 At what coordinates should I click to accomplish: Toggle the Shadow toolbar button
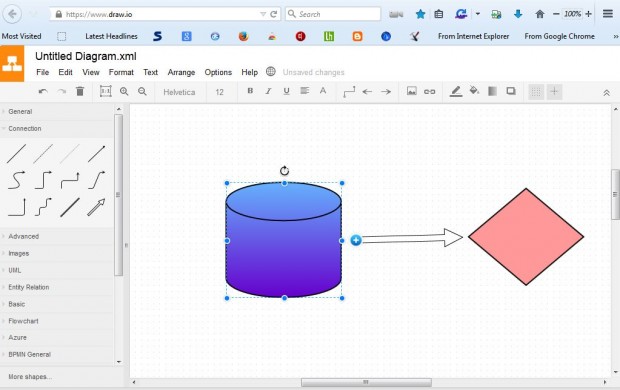(511, 91)
